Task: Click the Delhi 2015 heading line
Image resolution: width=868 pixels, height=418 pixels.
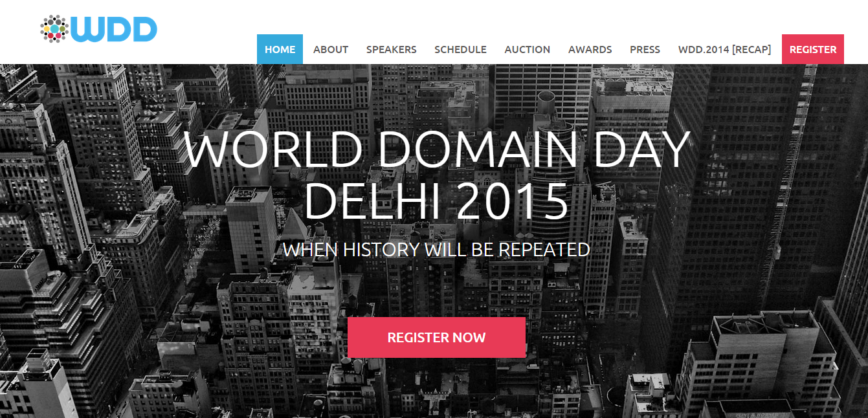Action: tap(436, 201)
